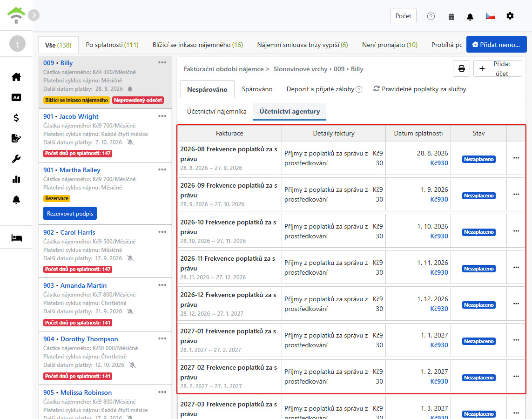
Task: Select the Po splatnosti (111) tab
Action: click(x=112, y=45)
